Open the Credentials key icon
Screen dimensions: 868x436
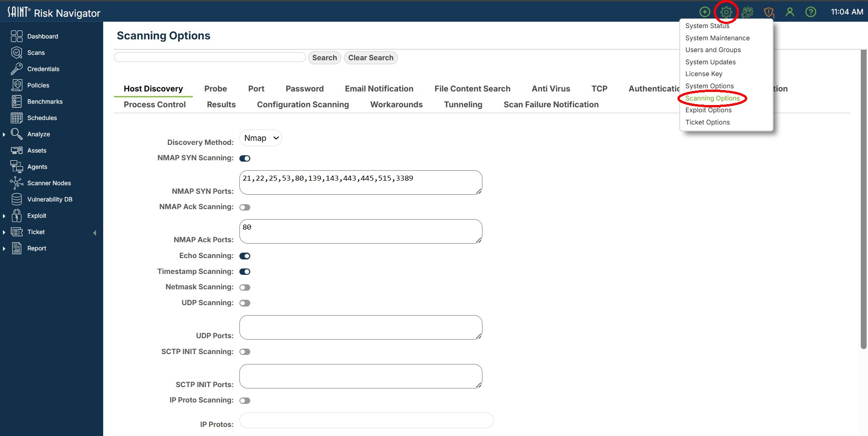[17, 69]
